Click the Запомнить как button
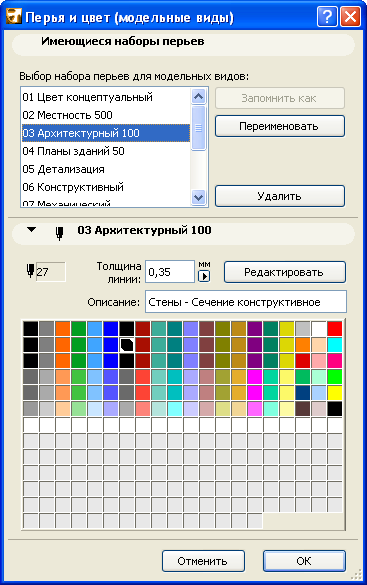This screenshot has height=585, width=367. (280, 98)
